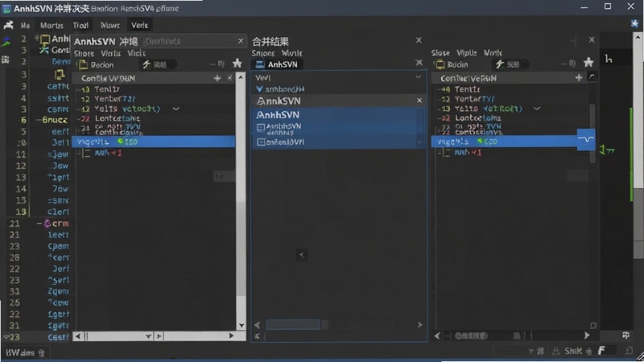This screenshot has width=644, height=362.
Task: Expand chevron next to YelTs row in right panel
Action: [536, 109]
